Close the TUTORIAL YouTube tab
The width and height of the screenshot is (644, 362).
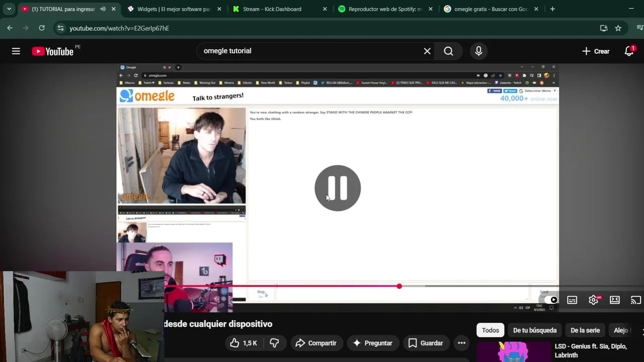point(113,9)
